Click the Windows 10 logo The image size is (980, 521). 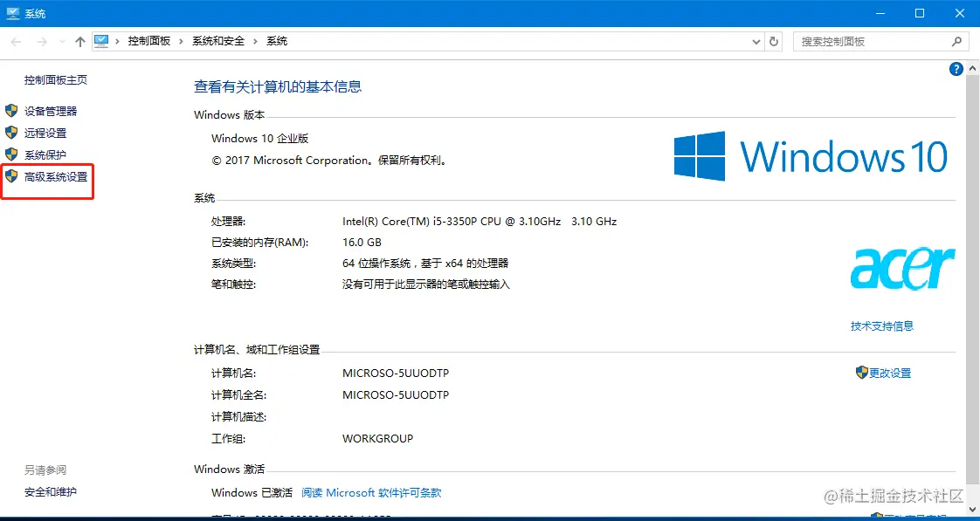pos(811,156)
